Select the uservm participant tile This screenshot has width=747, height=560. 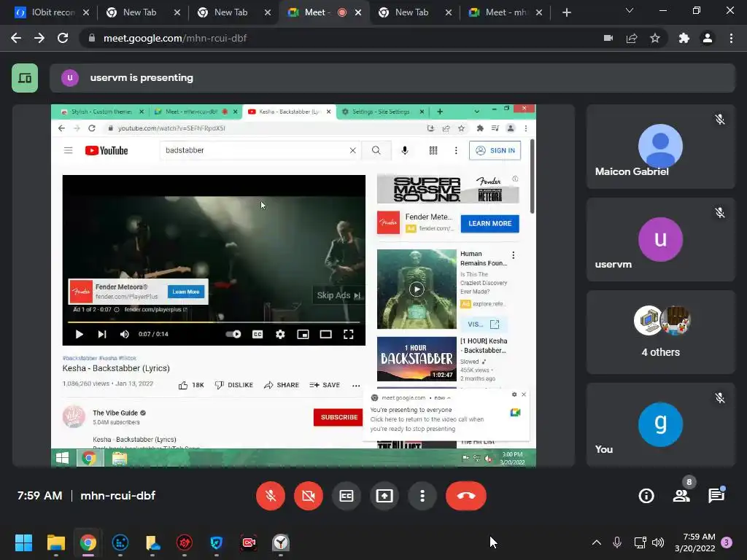coord(660,239)
